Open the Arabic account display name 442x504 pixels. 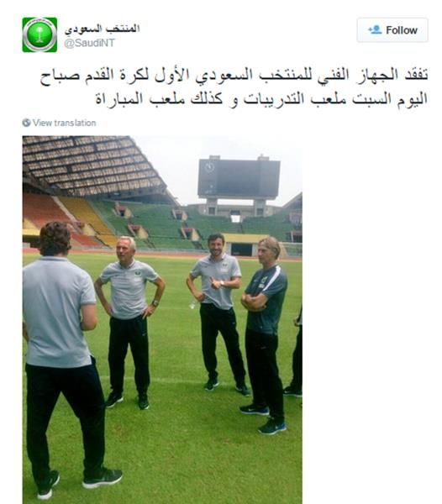click(x=103, y=29)
